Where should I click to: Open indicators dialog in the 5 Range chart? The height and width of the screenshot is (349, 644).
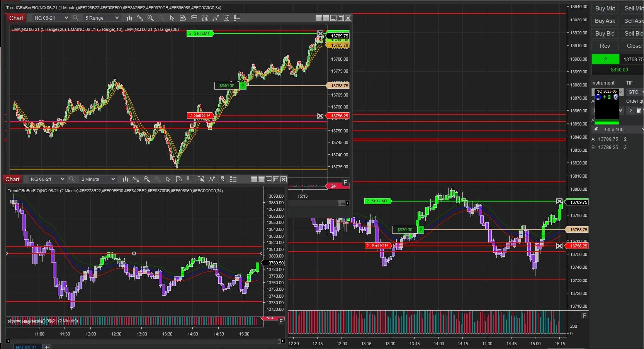[216, 18]
